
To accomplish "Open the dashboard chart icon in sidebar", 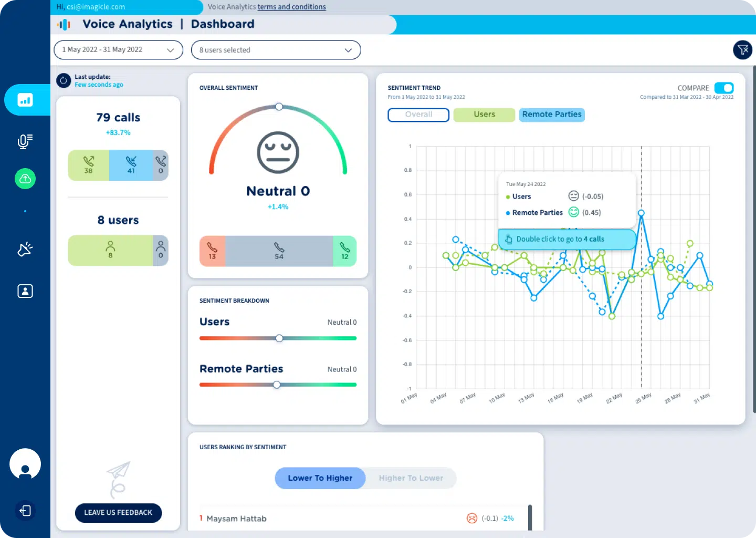I will 25,100.
